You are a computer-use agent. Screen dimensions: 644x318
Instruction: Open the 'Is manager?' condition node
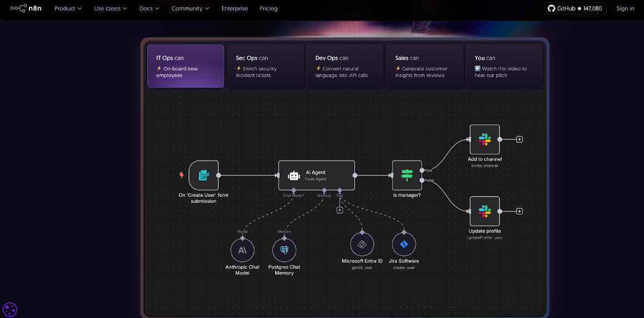(x=406, y=175)
